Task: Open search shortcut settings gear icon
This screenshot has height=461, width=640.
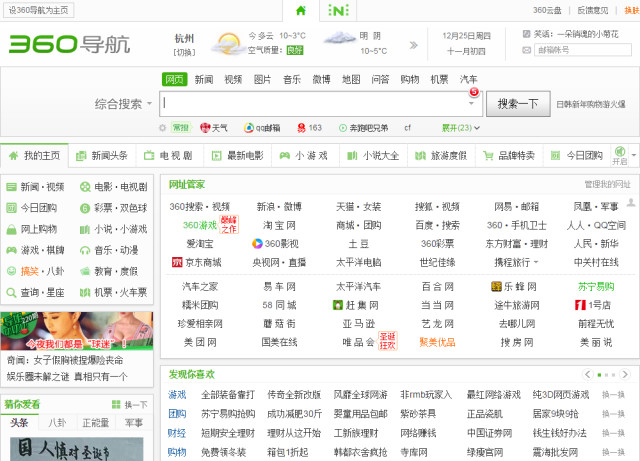Action: coord(162,128)
